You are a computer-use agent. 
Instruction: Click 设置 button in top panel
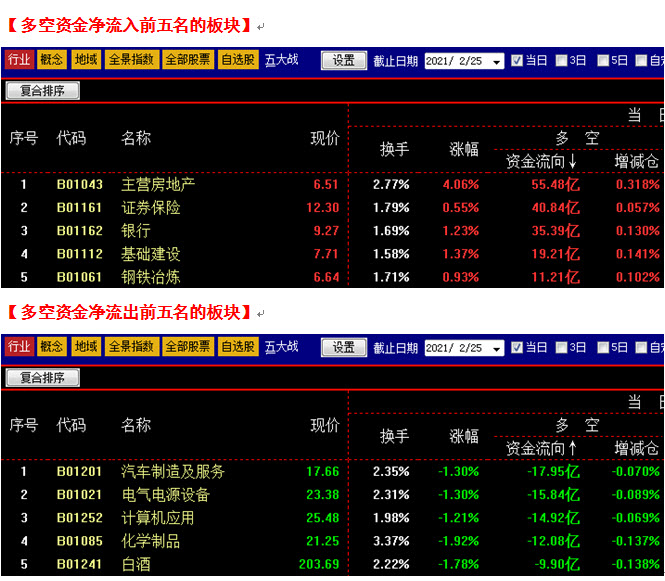point(344,61)
